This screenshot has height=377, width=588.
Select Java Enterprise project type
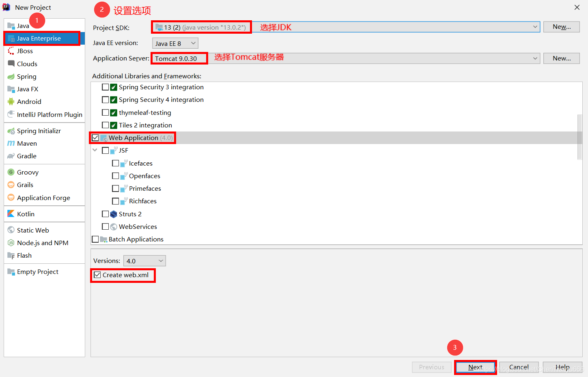tap(44, 39)
